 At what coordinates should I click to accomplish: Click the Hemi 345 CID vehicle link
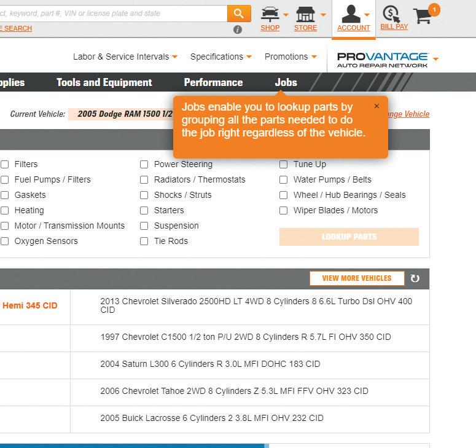pyautogui.click(x=29, y=305)
